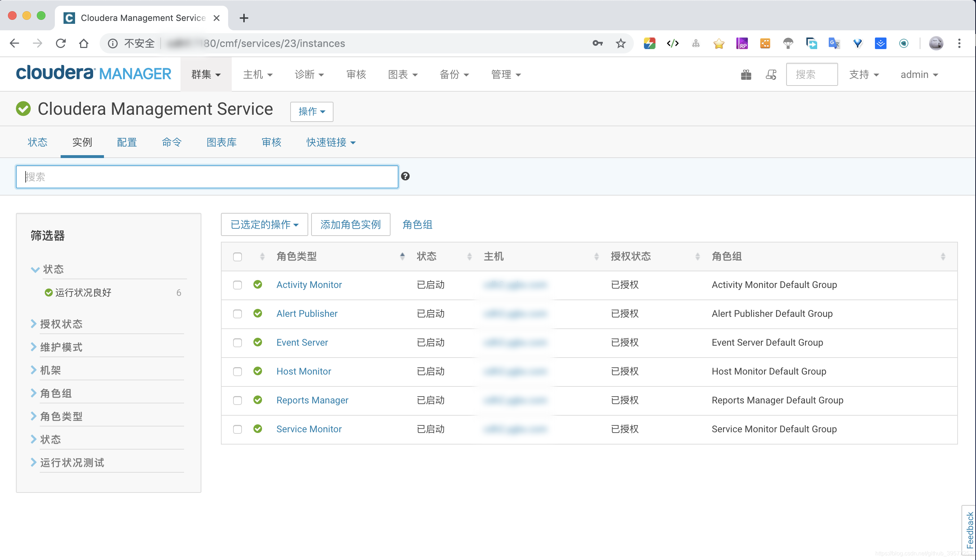976x560 pixels.
Task: Open the 审核 item in top navigation
Action: pyautogui.click(x=356, y=75)
